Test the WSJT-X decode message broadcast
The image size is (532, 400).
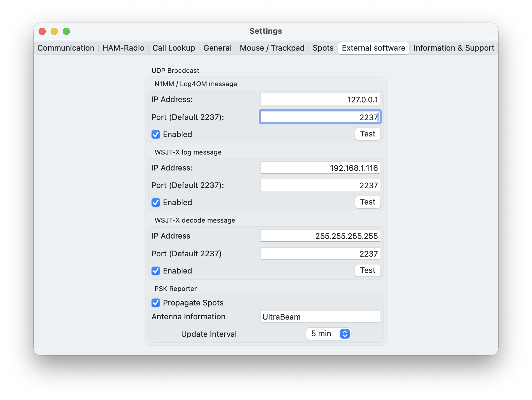click(x=368, y=270)
